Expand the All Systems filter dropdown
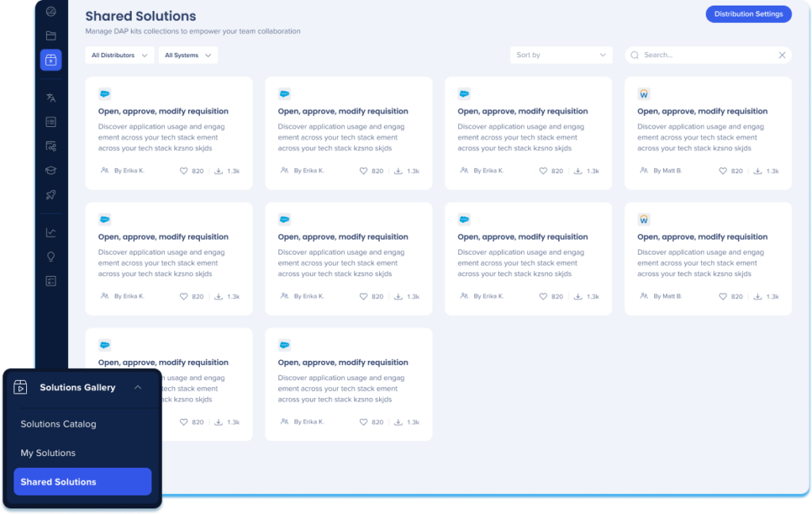 [x=188, y=56]
